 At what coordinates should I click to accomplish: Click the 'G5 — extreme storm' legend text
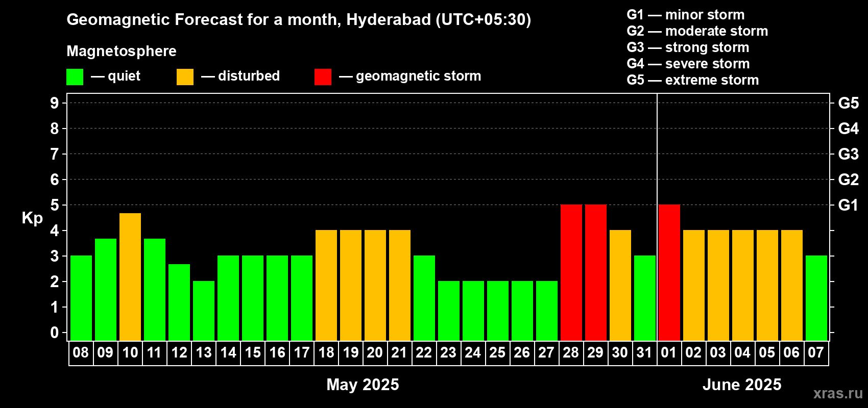coord(693,80)
